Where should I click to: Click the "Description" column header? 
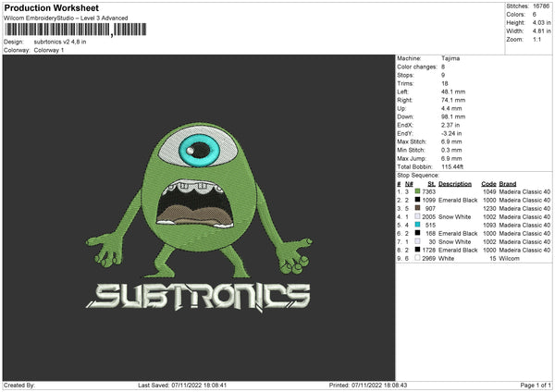pyautogui.click(x=455, y=184)
